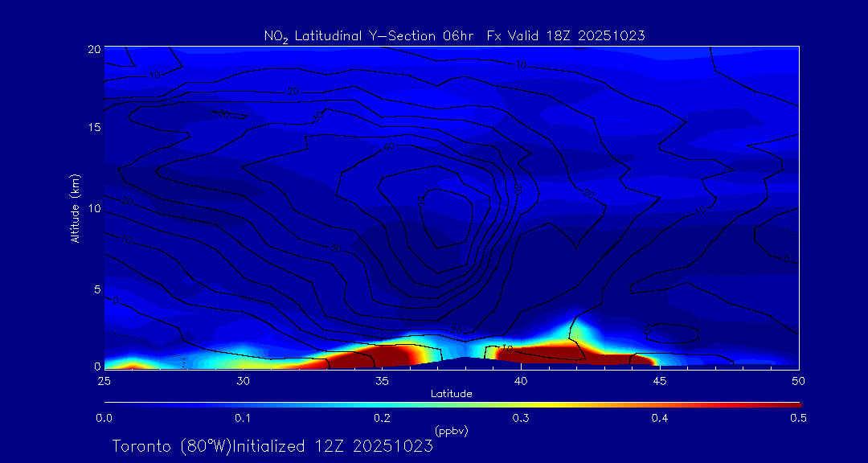Click latitude tick label 25
The image size is (868, 463).
104,380
